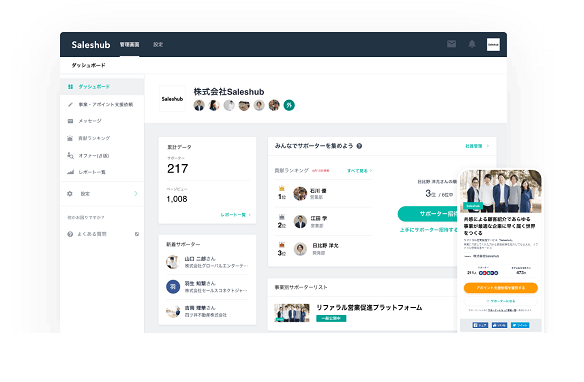Viewport: 584px width, 382px height.
Task: Click external link icon beside よくある質問
Action: [137, 234]
